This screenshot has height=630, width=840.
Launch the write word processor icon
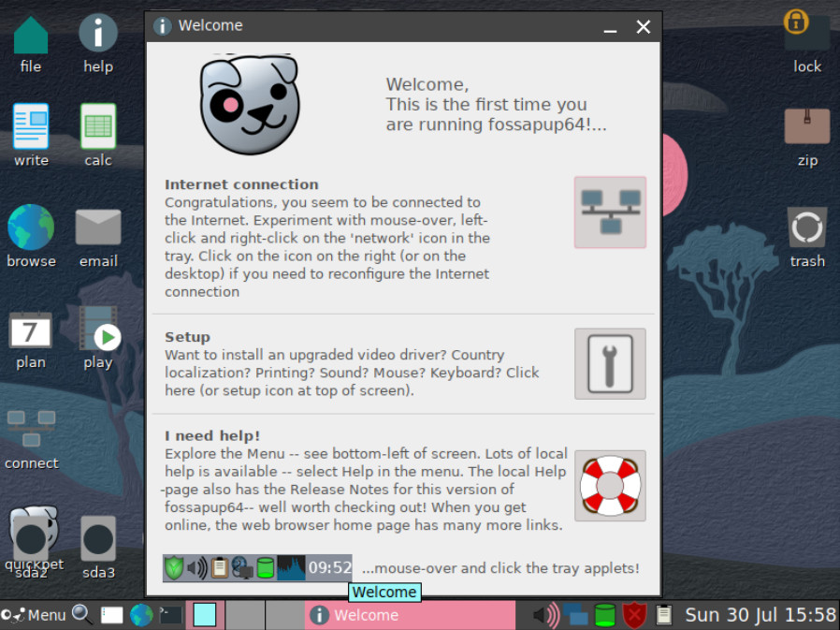pos(31,126)
